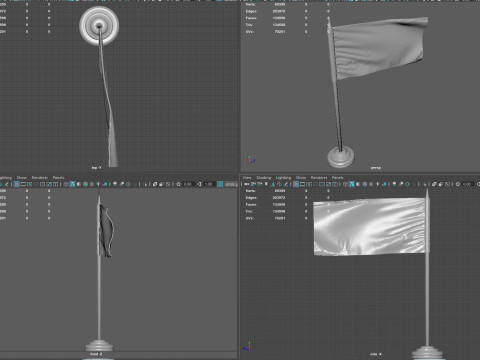The height and width of the screenshot is (360, 480).
Task: Click Bookmarks icon in side view toolbar
Action: pyautogui.click(x=266, y=184)
